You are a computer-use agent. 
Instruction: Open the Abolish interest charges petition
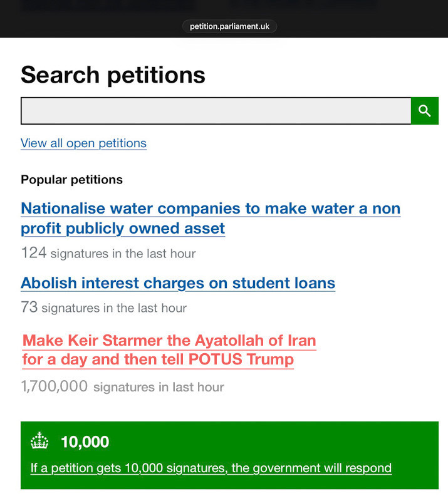[x=178, y=283]
